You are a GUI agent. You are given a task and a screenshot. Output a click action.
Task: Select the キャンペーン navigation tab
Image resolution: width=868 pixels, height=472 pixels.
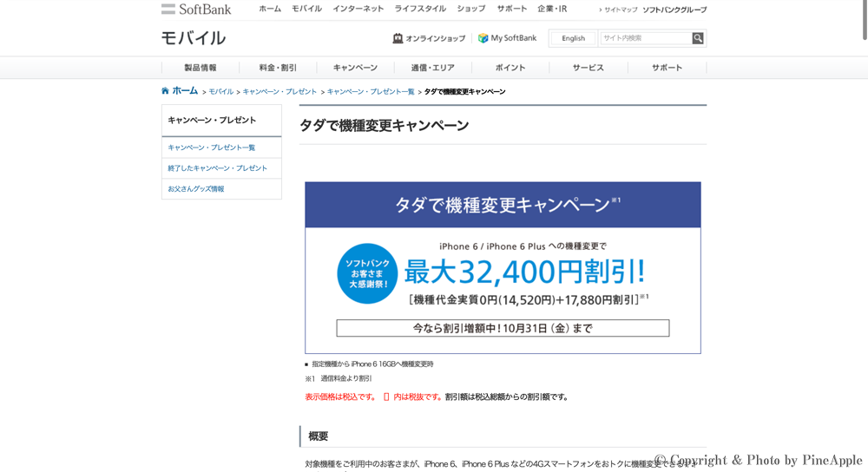pos(355,68)
